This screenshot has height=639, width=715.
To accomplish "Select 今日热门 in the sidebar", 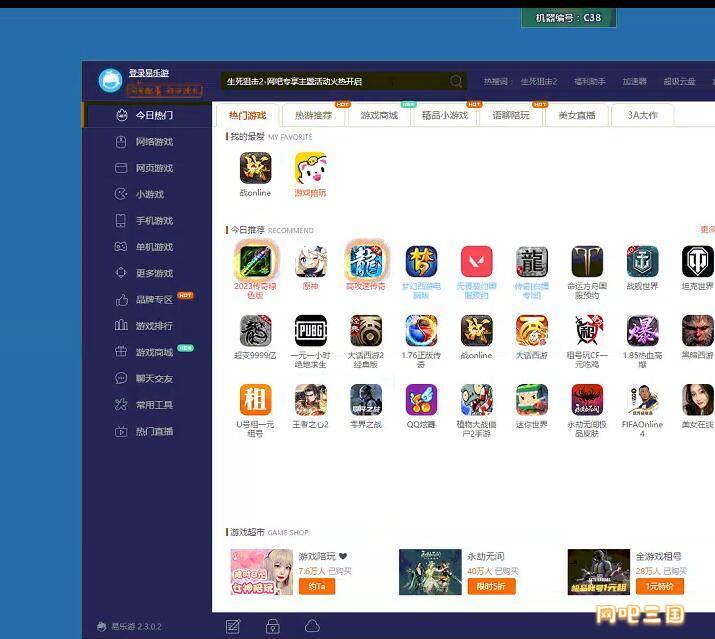I will pyautogui.click(x=147, y=115).
